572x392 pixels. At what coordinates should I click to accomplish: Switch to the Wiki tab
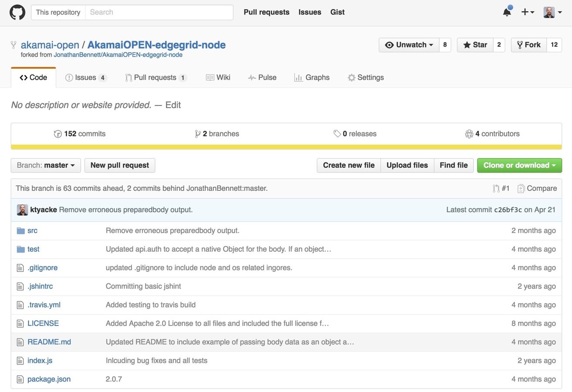click(218, 78)
